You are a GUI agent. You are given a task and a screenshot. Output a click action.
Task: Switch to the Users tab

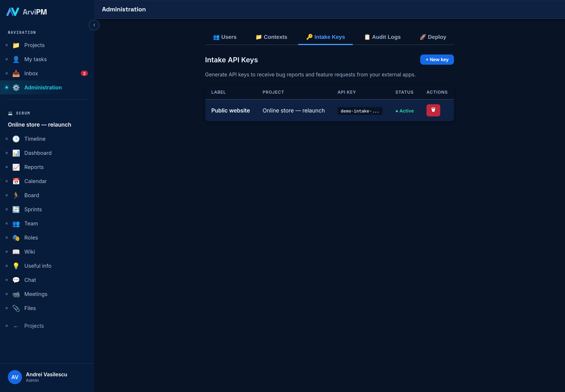coord(225,37)
